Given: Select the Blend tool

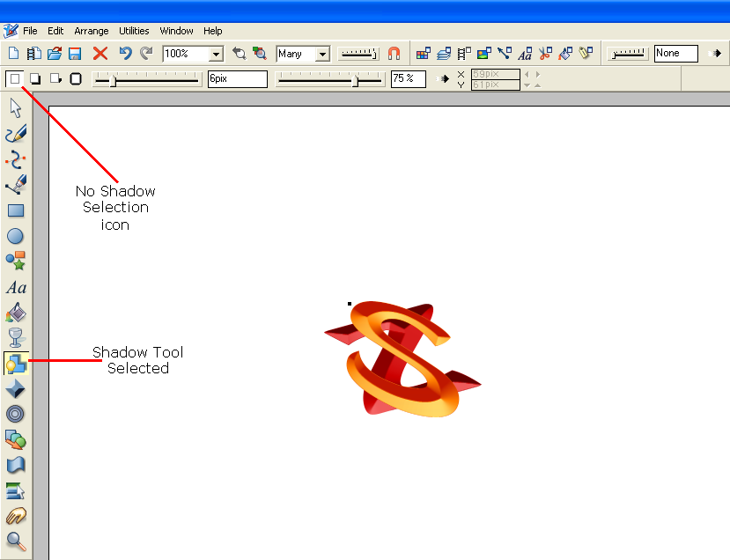Looking at the screenshot, I should tap(15, 439).
